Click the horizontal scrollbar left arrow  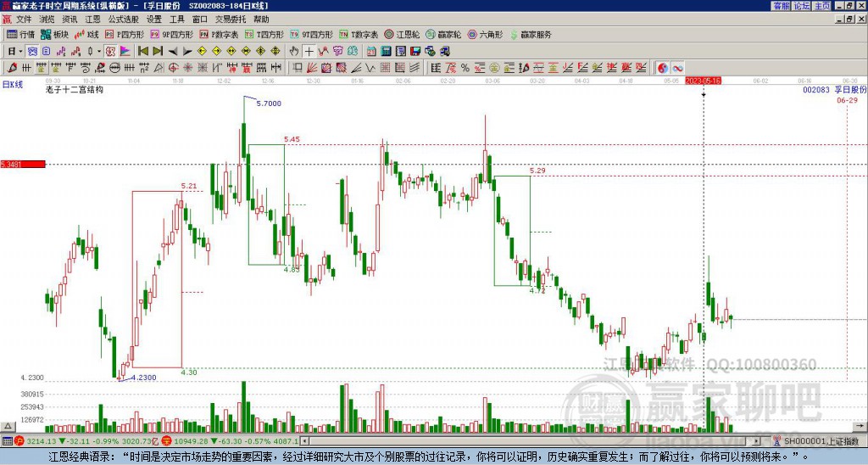coord(304,441)
